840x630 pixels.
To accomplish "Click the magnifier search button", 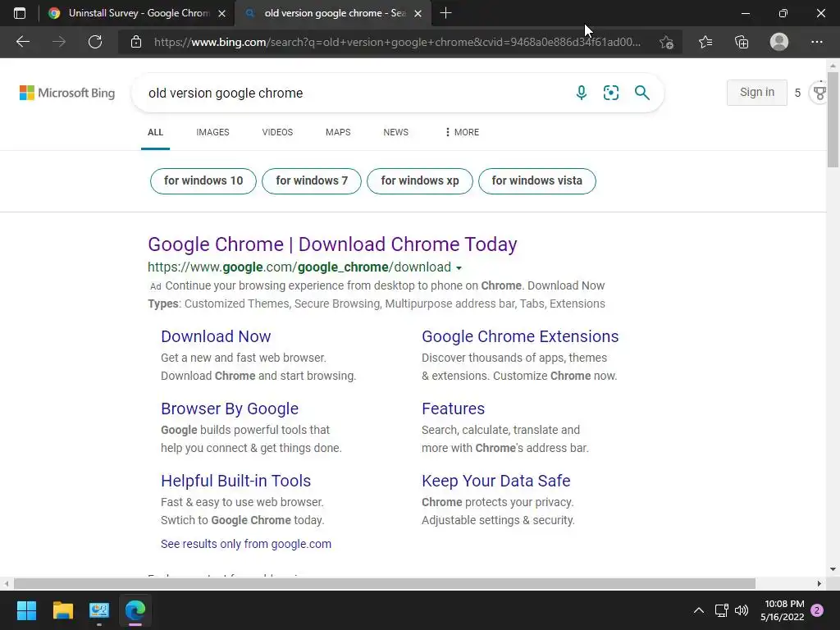I will (x=641, y=93).
